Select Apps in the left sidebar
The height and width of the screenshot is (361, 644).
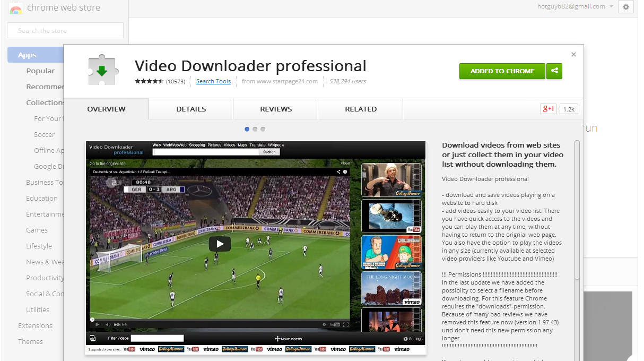[36, 55]
